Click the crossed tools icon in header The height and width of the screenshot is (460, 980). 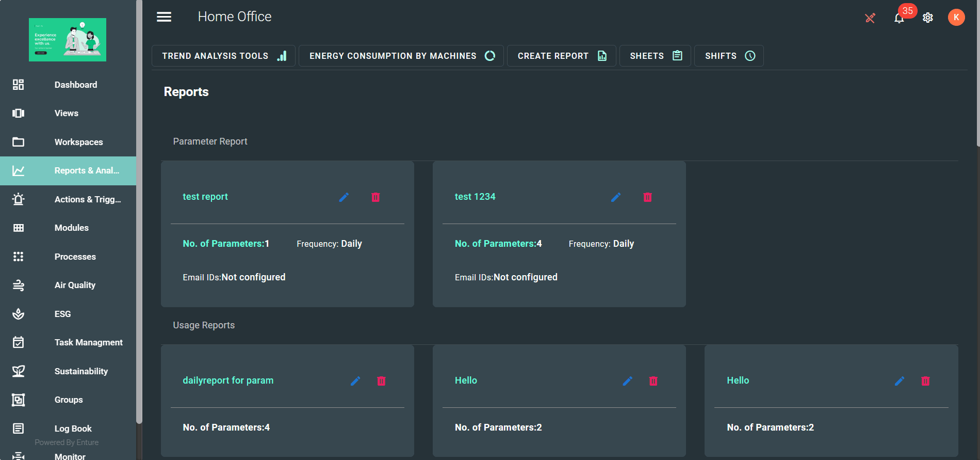pyautogui.click(x=870, y=18)
